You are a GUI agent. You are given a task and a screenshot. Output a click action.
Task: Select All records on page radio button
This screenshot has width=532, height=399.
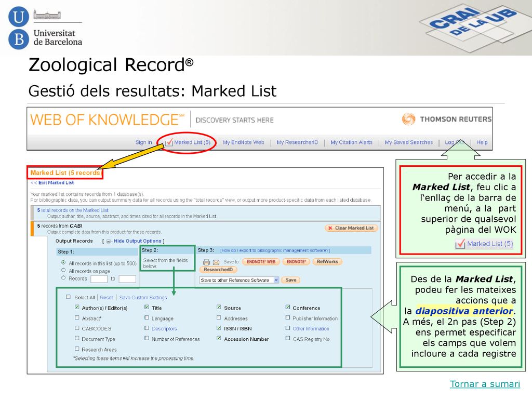(63, 270)
